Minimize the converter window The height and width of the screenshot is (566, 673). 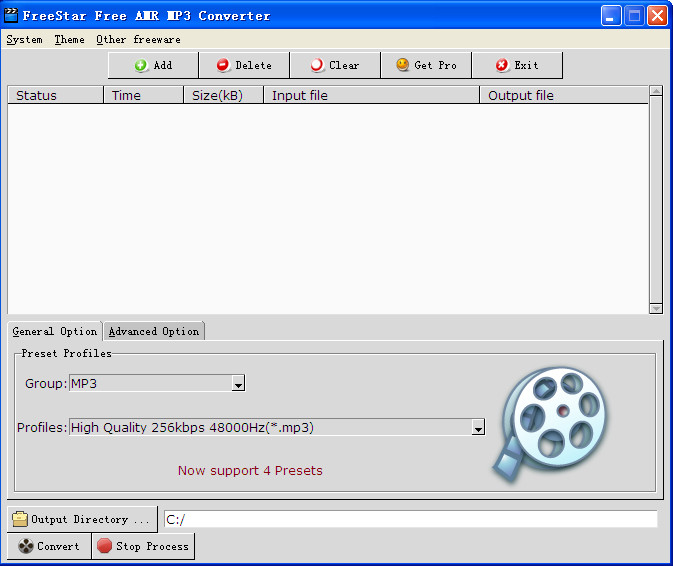pyautogui.click(x=611, y=16)
